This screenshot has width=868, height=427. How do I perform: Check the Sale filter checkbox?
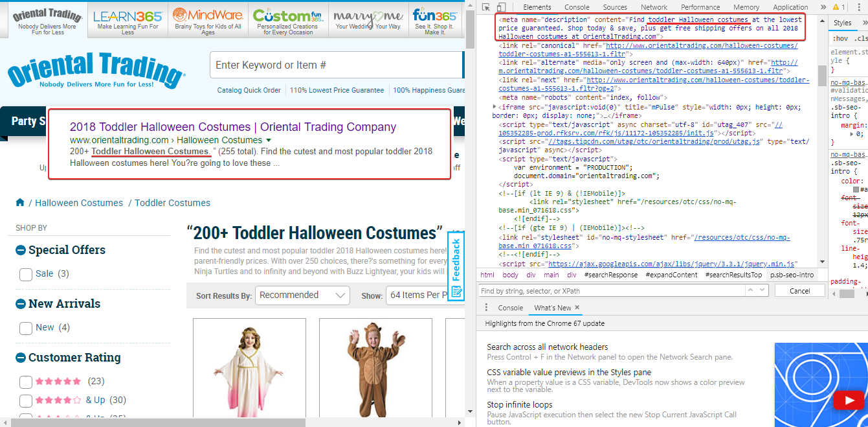pos(26,275)
